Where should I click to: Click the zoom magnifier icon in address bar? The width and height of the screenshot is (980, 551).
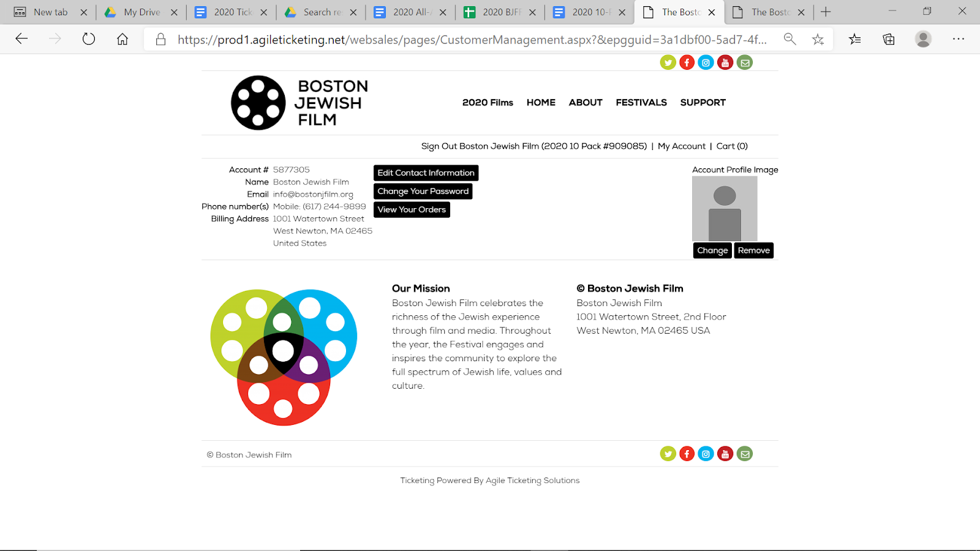tap(790, 39)
